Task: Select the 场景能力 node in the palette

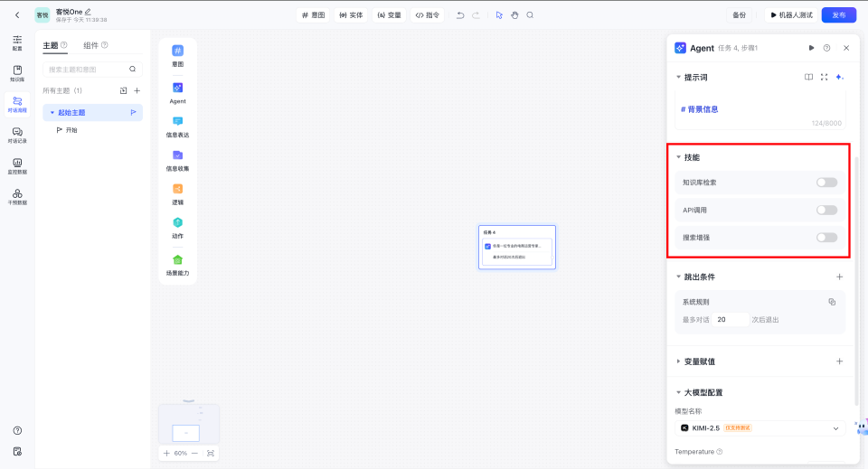Action: point(178,265)
